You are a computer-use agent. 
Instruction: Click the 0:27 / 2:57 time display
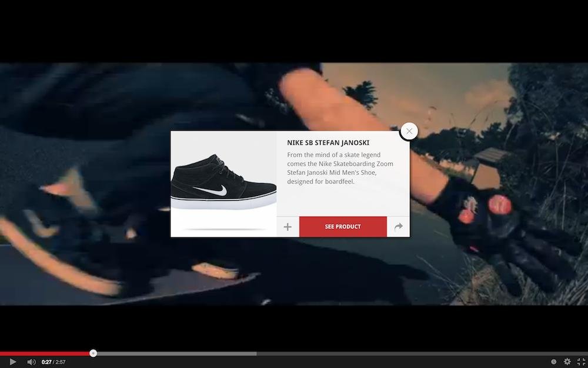(54, 362)
